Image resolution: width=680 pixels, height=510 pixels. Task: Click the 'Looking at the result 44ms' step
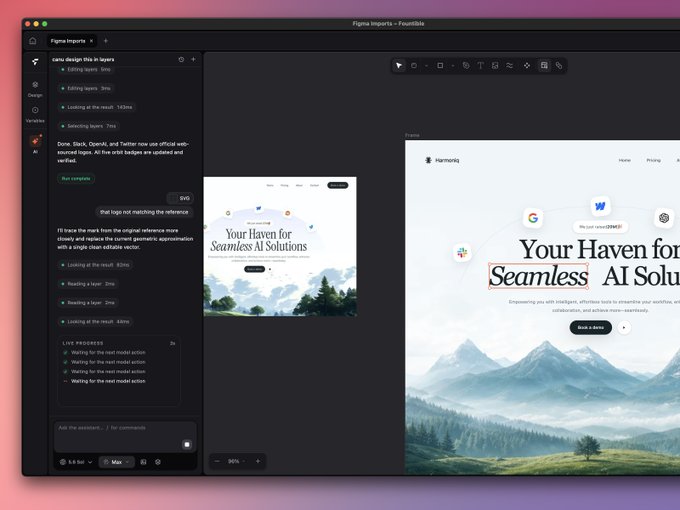click(95, 322)
